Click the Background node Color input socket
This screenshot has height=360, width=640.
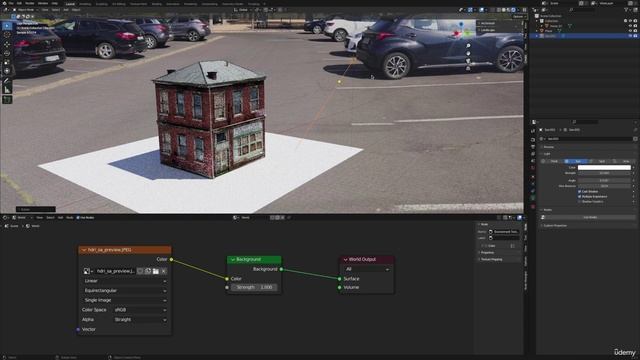227,279
